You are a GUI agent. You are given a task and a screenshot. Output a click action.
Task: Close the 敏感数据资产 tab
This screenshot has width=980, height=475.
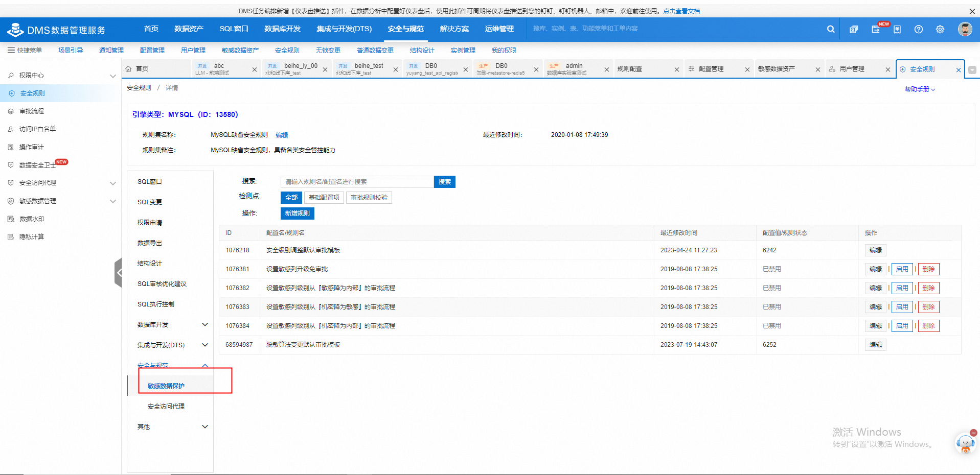click(818, 69)
